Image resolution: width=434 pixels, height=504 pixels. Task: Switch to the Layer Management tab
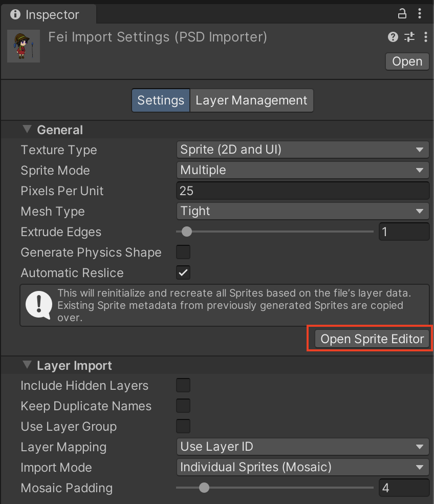tap(251, 100)
